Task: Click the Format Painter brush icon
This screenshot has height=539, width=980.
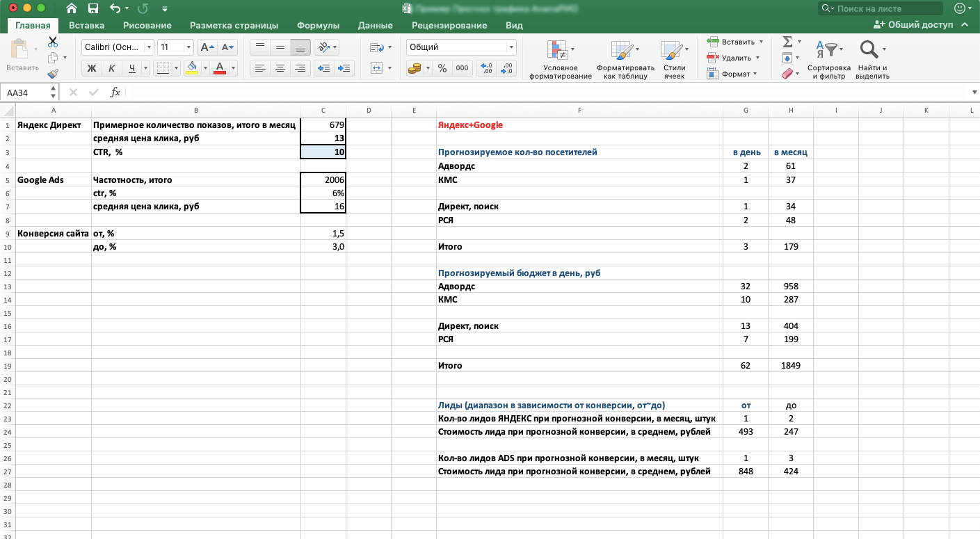Action: pyautogui.click(x=53, y=74)
